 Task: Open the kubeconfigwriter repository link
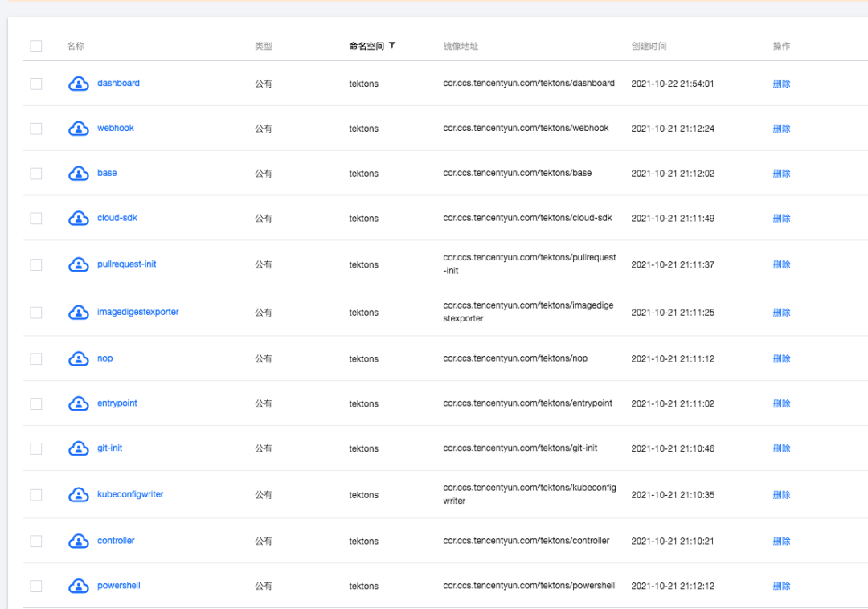pyautogui.click(x=130, y=494)
